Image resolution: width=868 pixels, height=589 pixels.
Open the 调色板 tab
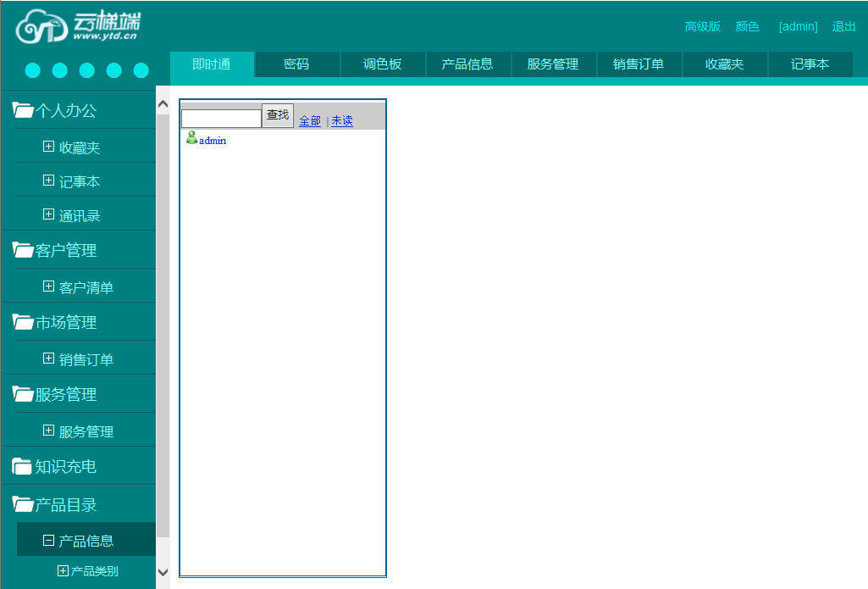[x=383, y=64]
